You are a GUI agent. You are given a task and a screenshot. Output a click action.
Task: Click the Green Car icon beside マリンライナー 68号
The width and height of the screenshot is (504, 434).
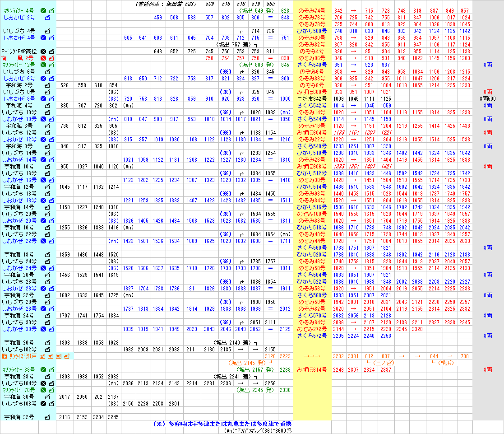point(43,370)
